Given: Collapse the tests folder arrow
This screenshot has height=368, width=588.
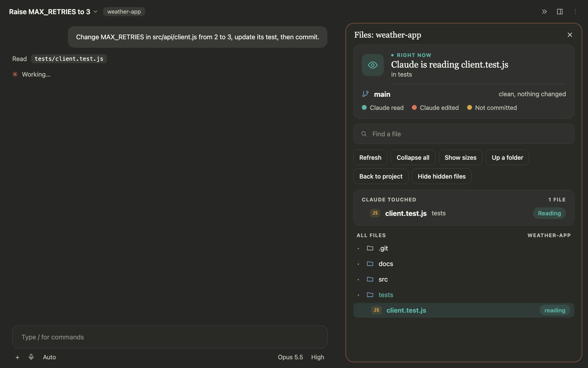Looking at the screenshot, I should click(x=358, y=295).
